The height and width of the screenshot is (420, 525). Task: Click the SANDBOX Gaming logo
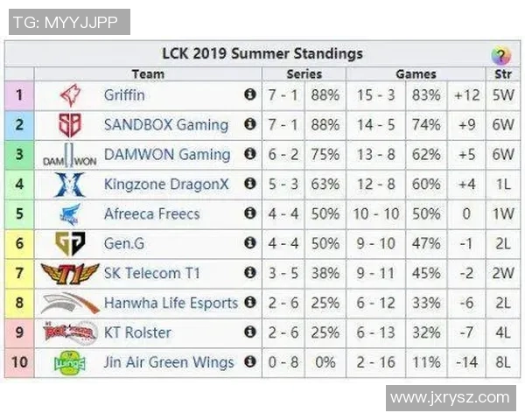click(69, 125)
